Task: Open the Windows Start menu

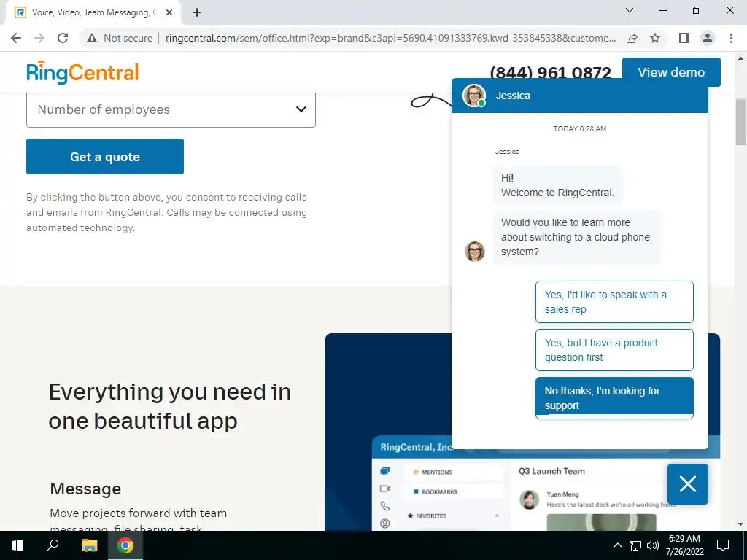Action: coord(18,545)
